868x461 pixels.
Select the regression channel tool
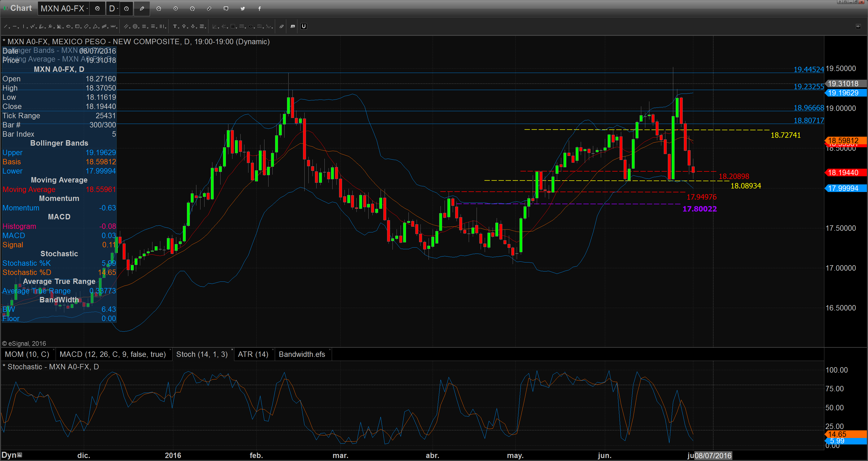(104, 26)
